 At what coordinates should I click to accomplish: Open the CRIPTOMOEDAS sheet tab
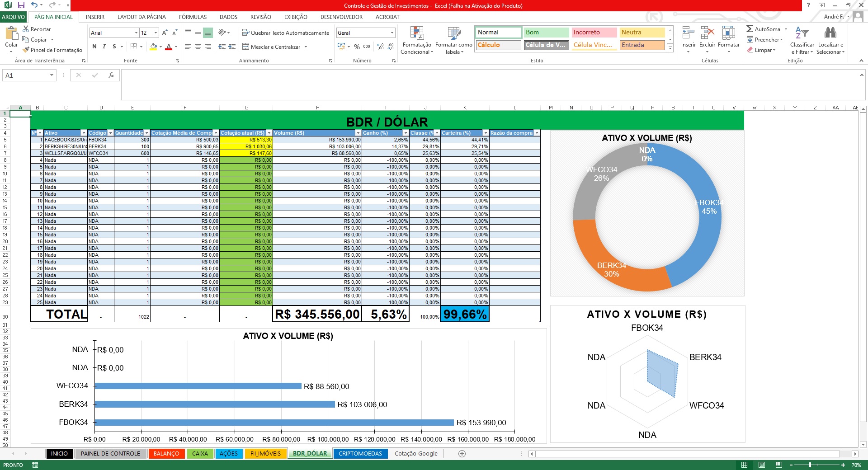pyautogui.click(x=360, y=453)
